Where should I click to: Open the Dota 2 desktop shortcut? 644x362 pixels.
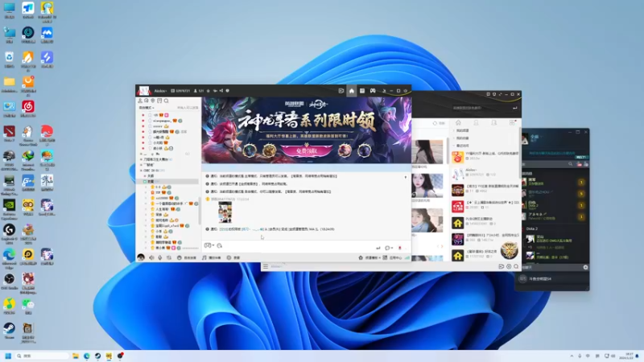point(9,134)
